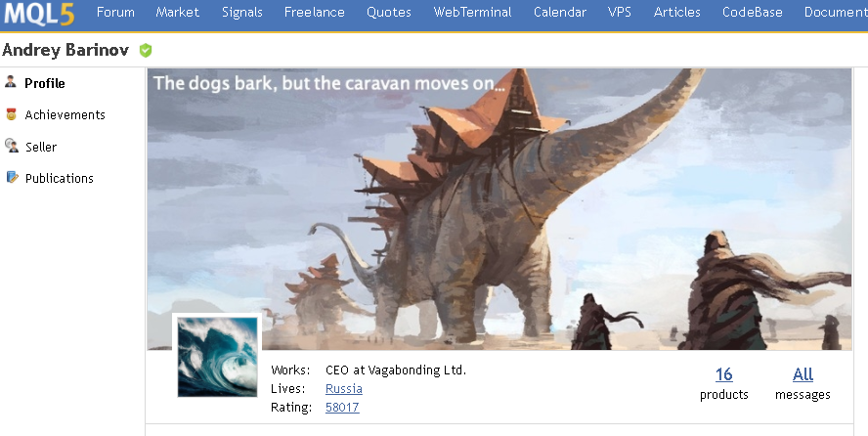868x436 pixels.
Task: Click the Achievements medal icon
Action: [x=11, y=114]
